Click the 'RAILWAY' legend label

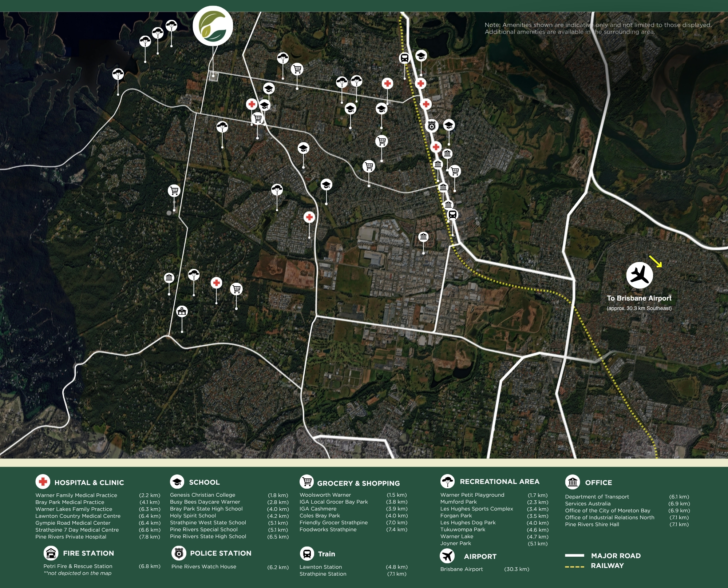(x=607, y=565)
